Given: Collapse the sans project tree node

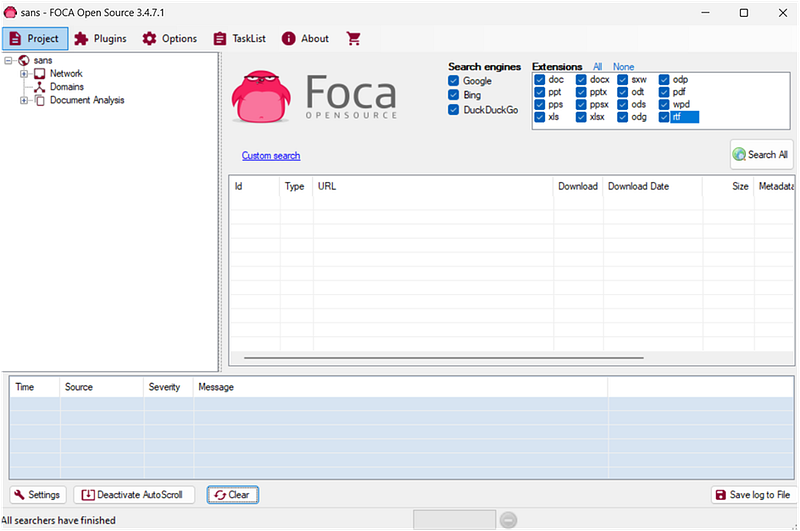Looking at the screenshot, I should click(x=8, y=60).
